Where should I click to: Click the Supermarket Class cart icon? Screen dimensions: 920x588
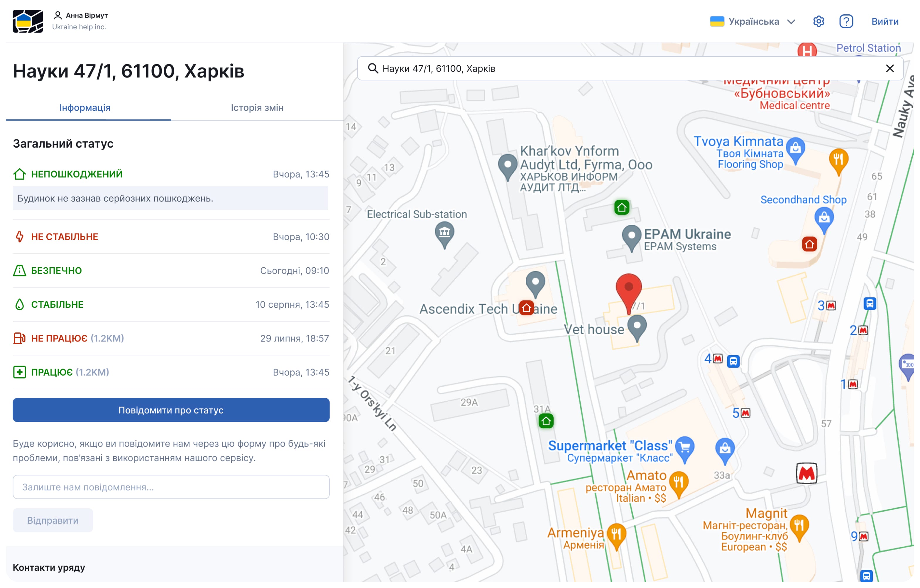pos(685,447)
